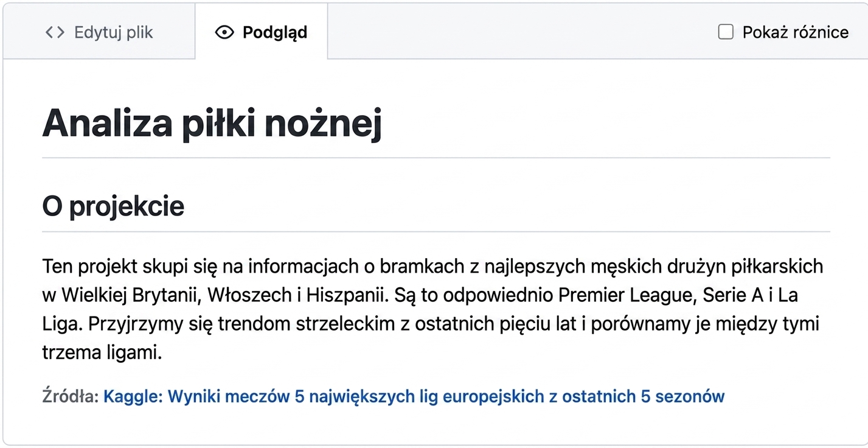Click the divider line under main heading
Viewport: 868px width, 448px height.
click(436, 158)
